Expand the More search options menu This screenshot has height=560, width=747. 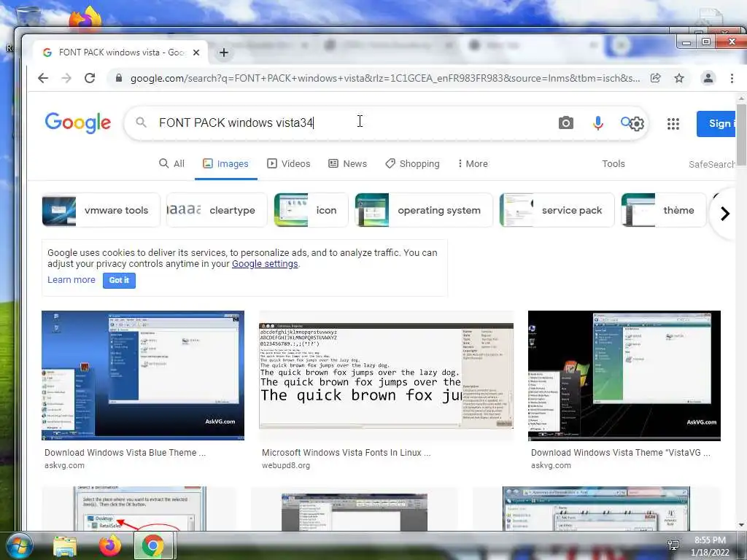473,164
